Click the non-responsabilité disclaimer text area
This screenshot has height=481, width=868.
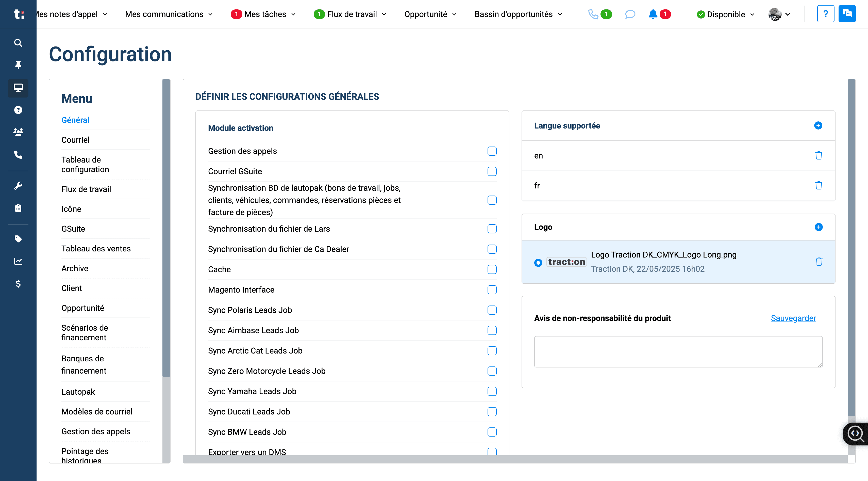pos(678,351)
